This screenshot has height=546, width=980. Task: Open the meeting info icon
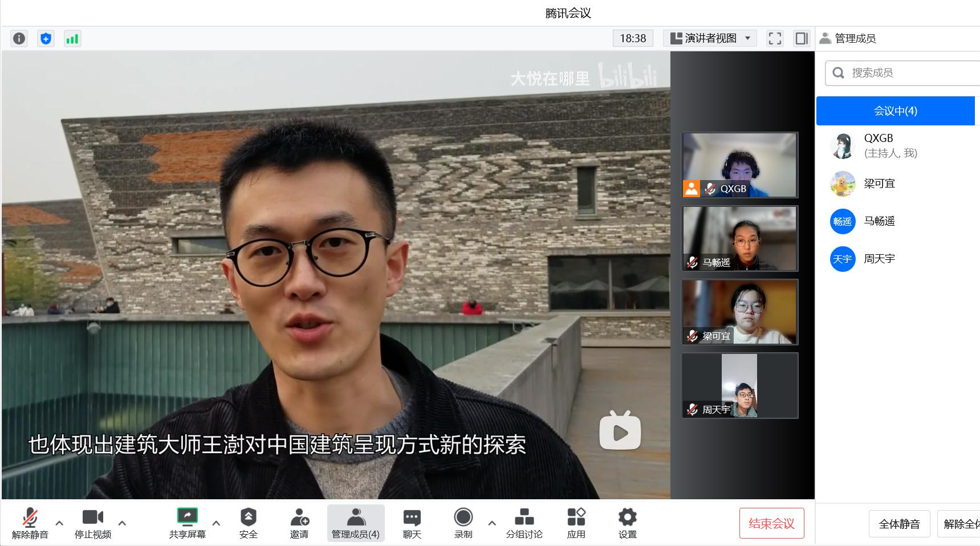click(19, 38)
